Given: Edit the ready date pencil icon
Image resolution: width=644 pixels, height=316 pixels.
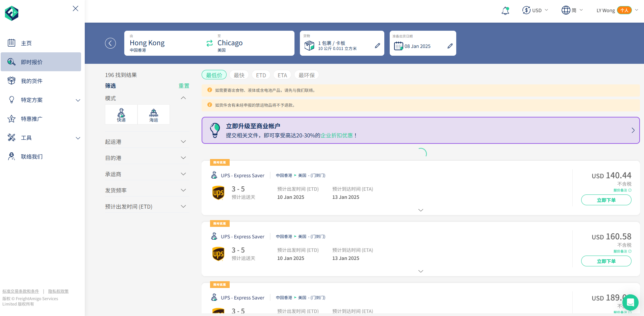Looking at the screenshot, I should click(x=450, y=46).
